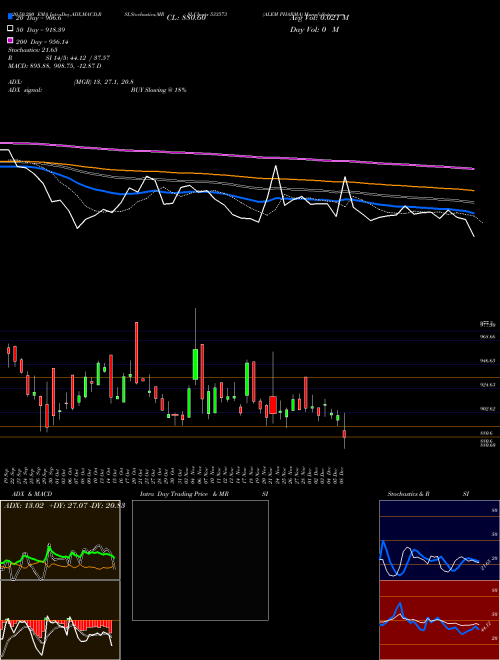Open the ADX indicator chart thumbnail
The image size is (500, 660).
(x=60, y=540)
